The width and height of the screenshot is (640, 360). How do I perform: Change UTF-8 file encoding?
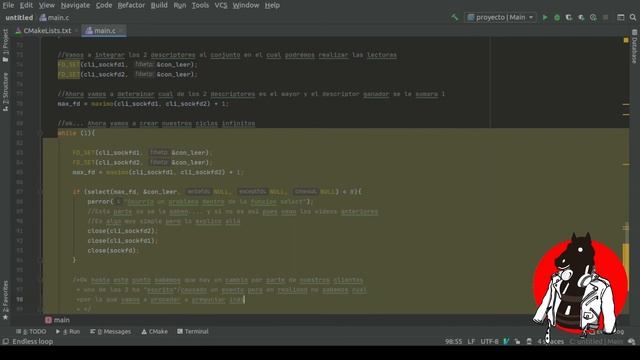[x=489, y=342]
